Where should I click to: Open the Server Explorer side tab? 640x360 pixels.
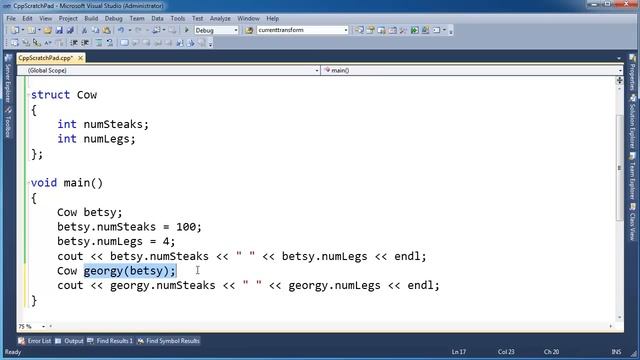(8, 78)
